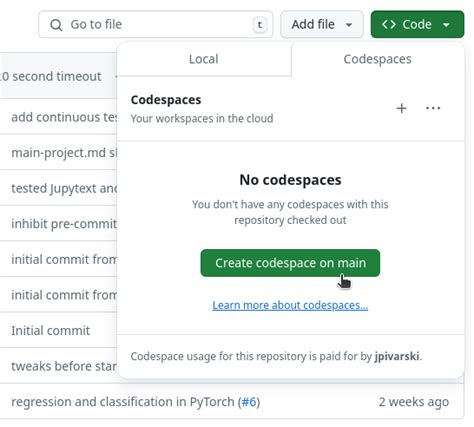Open 'tested Jupytext' commit message

64,188
